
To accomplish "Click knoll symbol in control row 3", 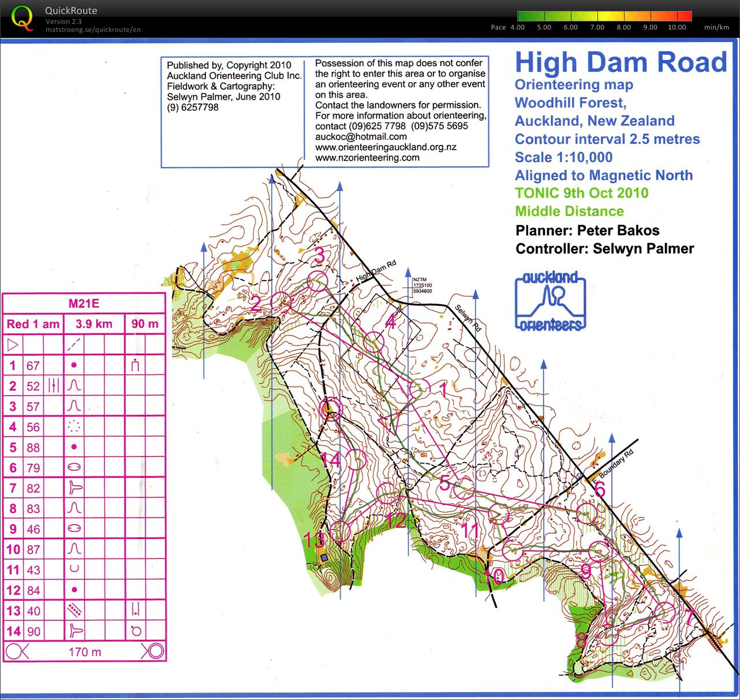I will point(74,406).
